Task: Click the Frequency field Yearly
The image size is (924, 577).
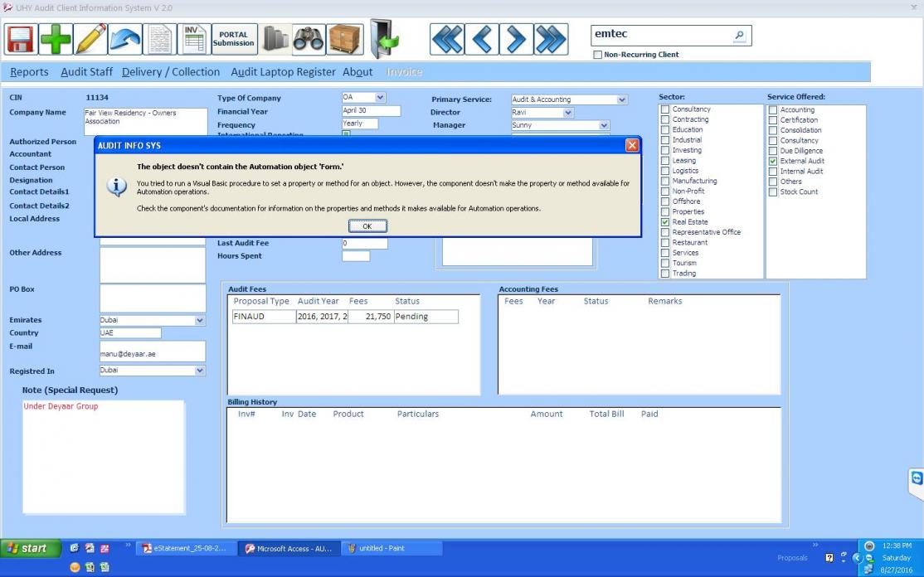Action: coord(360,124)
